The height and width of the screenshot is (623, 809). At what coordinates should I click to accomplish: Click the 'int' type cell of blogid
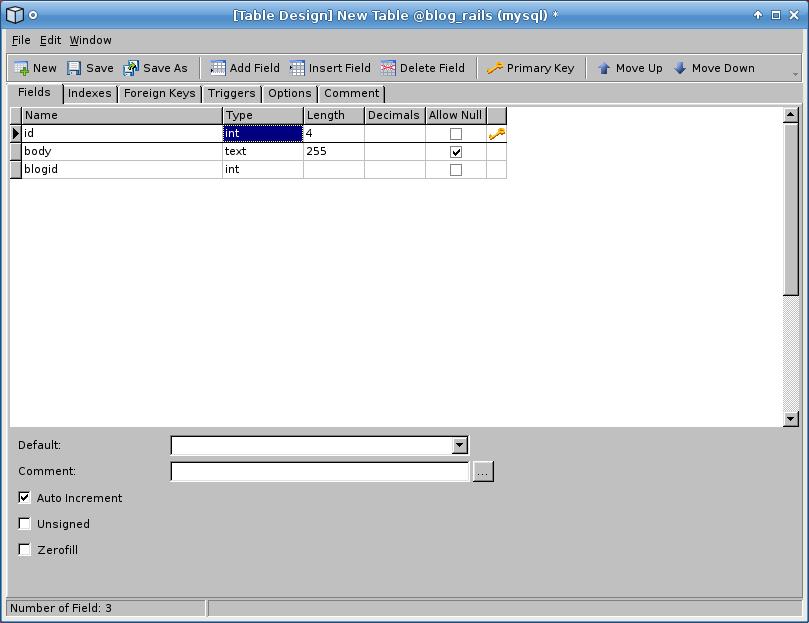click(x=263, y=169)
